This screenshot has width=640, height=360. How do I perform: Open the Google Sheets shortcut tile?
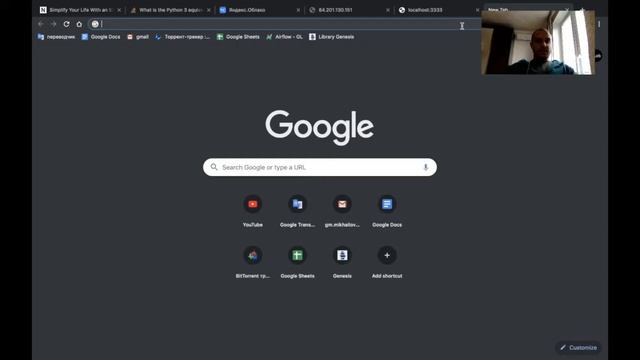[x=298, y=262]
